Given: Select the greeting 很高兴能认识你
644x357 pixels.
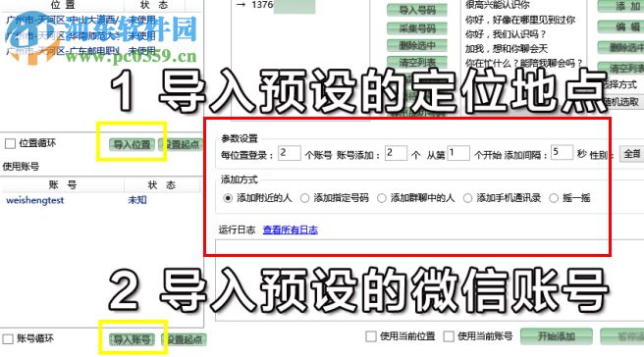Looking at the screenshot, I should point(497,5).
